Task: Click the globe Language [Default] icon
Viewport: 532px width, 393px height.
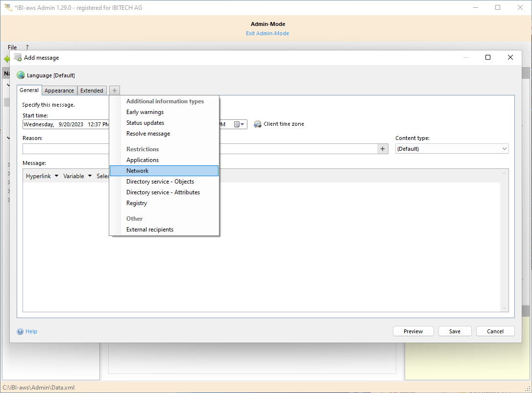Action: click(x=21, y=75)
